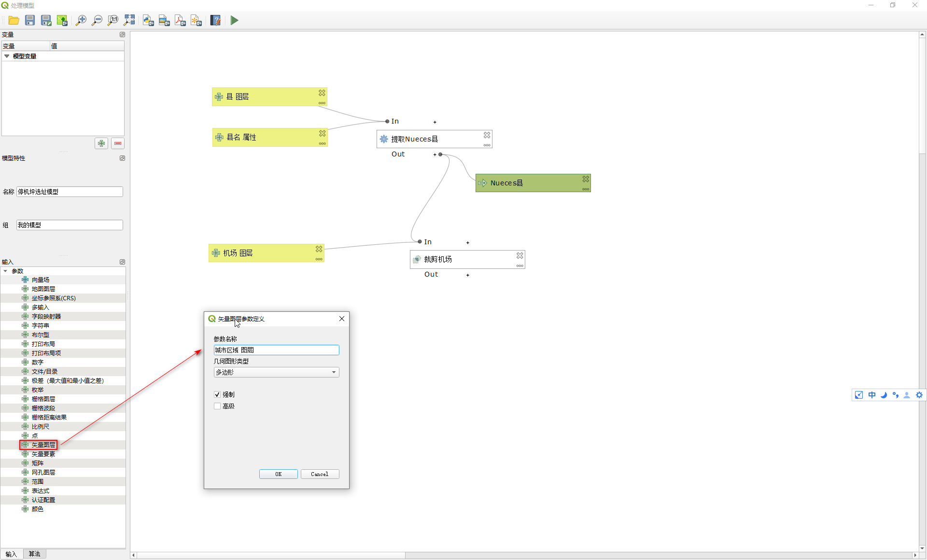Enable the 高级 advanced checkbox

pyautogui.click(x=217, y=406)
